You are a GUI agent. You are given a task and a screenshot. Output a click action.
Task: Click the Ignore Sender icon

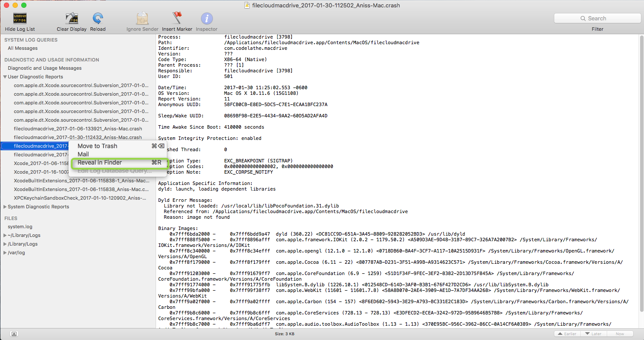pos(142,19)
